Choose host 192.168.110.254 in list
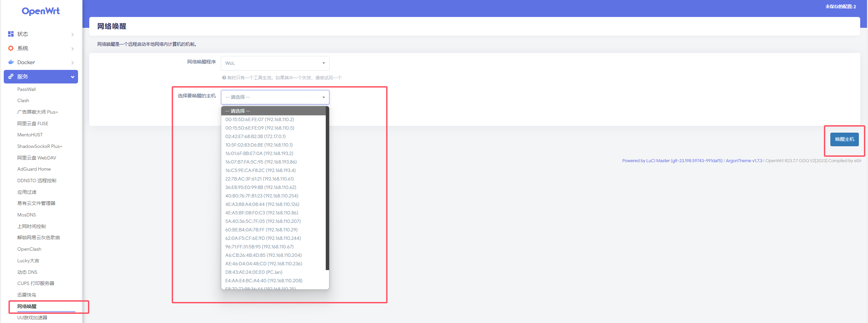Screen dimensions: 868x323 [262, 196]
